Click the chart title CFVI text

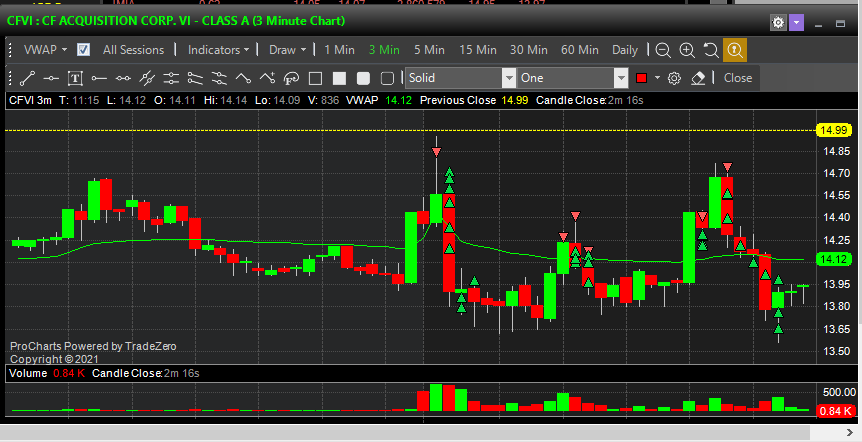tap(176, 21)
